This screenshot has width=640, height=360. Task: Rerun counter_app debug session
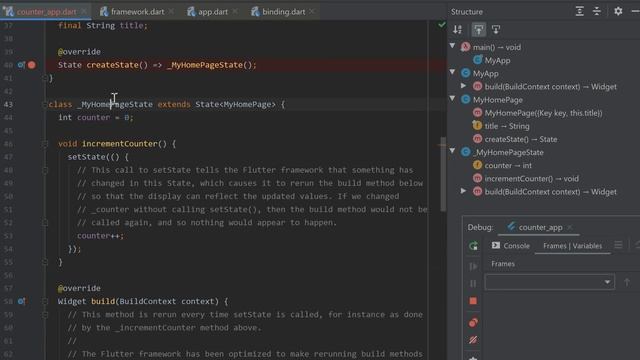473,246
